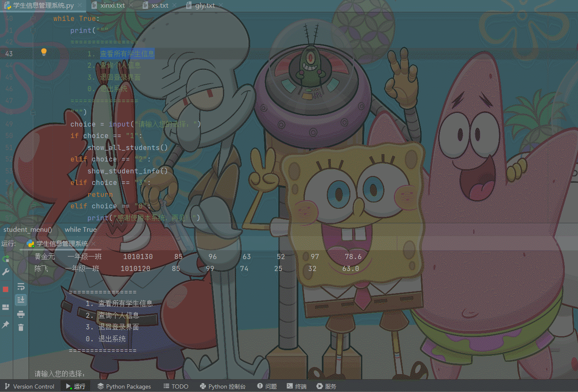Viewport: 578px width, 392px height.
Task: Click choice = input( line in editor
Action: point(136,124)
